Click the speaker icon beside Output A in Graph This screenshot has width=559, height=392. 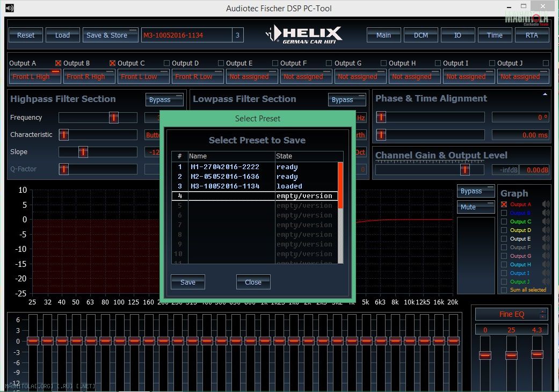tap(546, 204)
